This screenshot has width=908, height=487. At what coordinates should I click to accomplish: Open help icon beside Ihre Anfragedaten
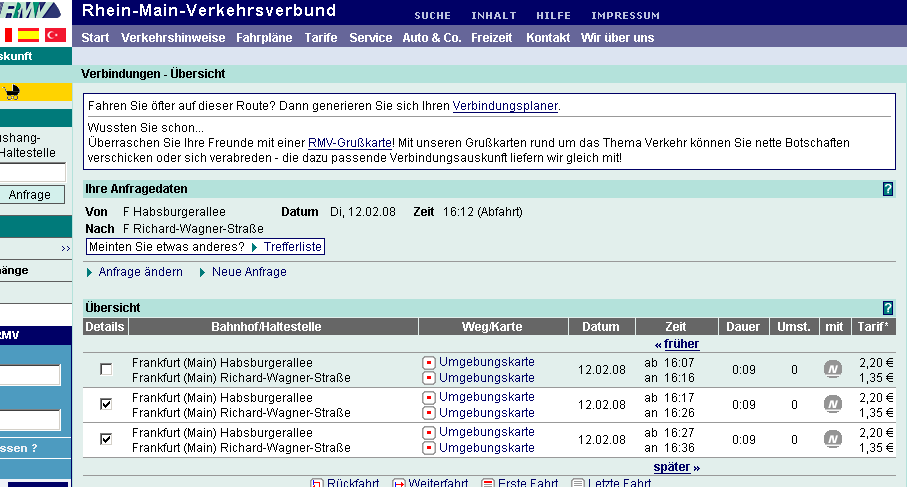click(x=888, y=189)
